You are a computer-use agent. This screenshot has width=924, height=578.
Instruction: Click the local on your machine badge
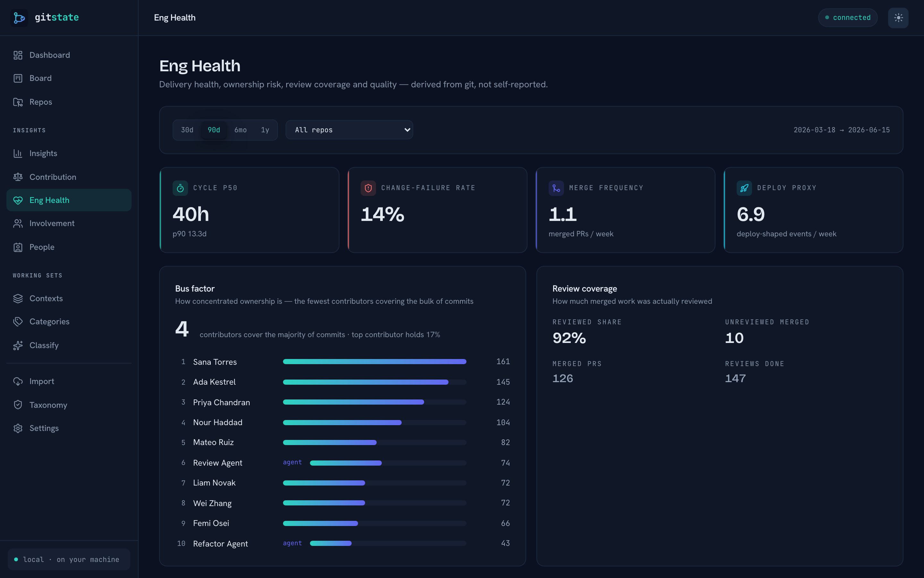(x=69, y=560)
